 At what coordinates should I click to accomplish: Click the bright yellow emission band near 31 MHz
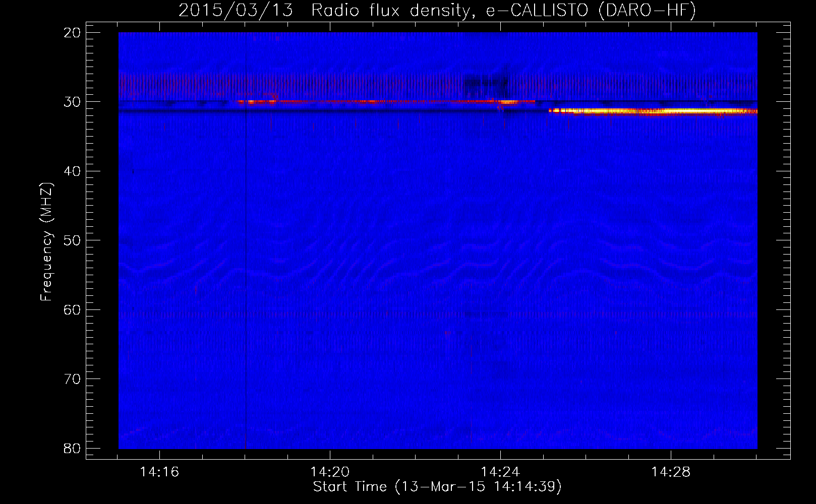pyautogui.click(x=653, y=111)
